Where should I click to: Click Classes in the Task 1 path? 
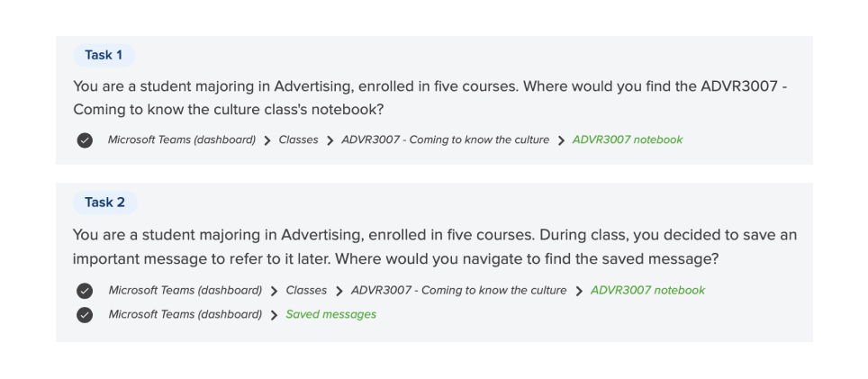(298, 140)
